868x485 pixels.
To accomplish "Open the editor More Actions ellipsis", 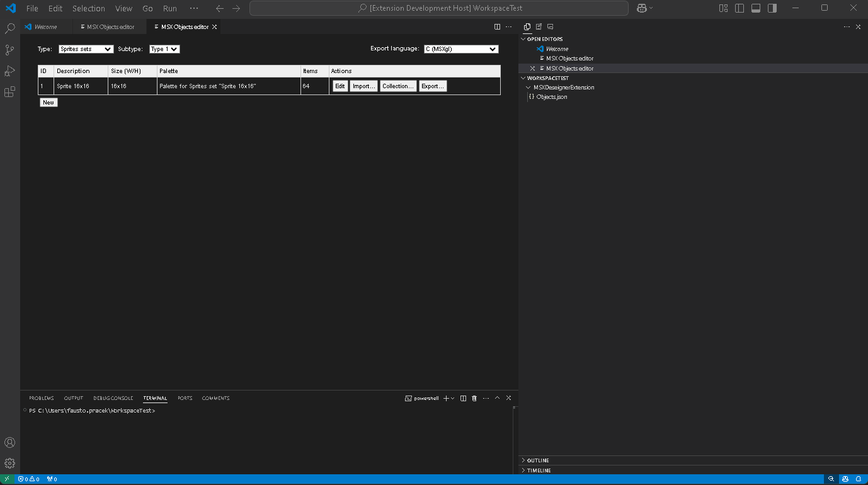I will [x=508, y=27].
